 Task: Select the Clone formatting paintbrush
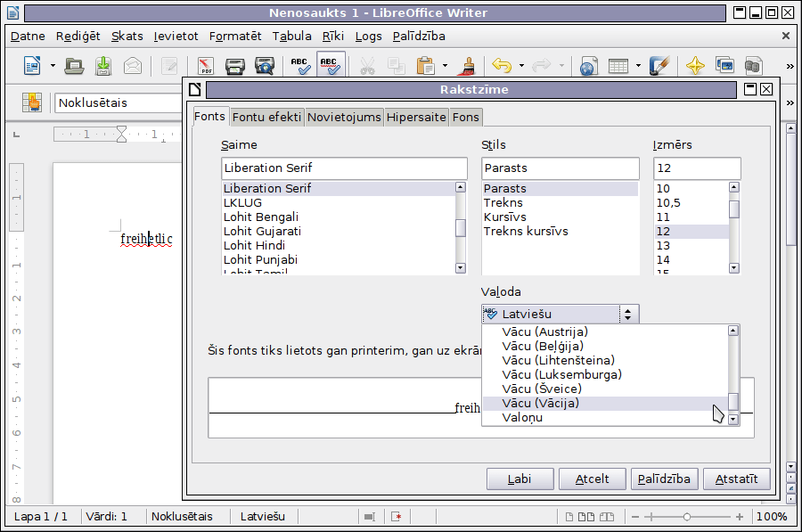(x=468, y=65)
